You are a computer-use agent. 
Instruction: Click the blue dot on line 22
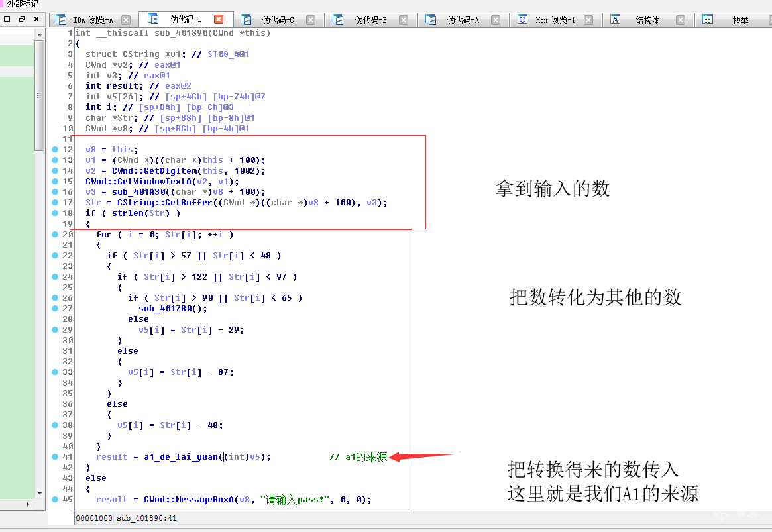(55, 256)
